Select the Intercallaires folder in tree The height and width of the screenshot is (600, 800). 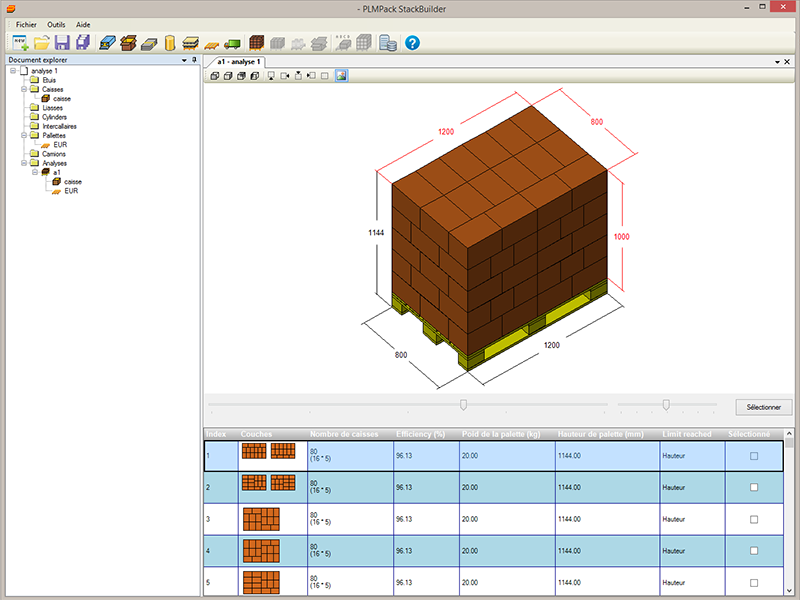coord(59,126)
